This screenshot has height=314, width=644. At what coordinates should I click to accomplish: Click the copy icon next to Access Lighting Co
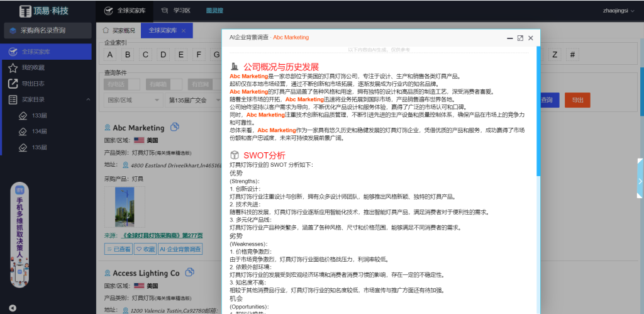coord(190,272)
